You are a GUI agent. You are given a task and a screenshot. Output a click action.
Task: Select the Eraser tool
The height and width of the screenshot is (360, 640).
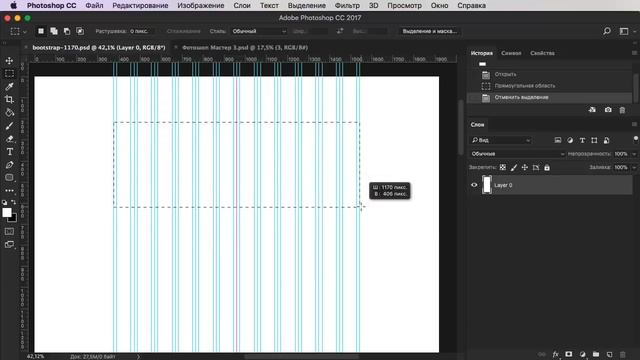point(9,139)
